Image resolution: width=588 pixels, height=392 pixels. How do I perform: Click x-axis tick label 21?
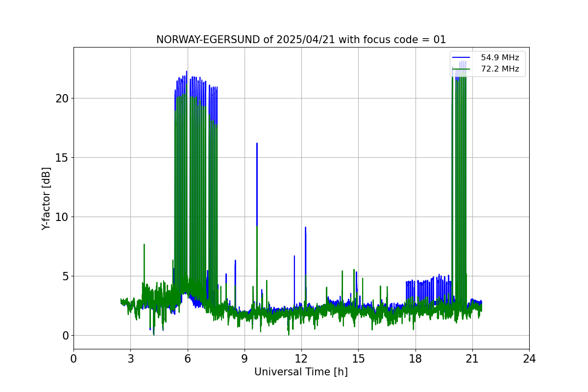tap(472, 359)
